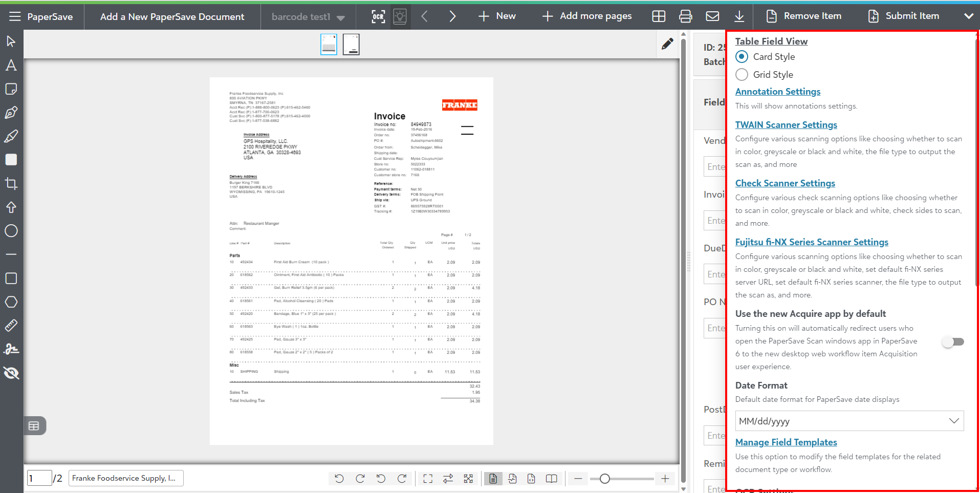Image resolution: width=980 pixels, height=493 pixels.
Task: Toggle the hide annotations eye icon
Action: tap(11, 373)
